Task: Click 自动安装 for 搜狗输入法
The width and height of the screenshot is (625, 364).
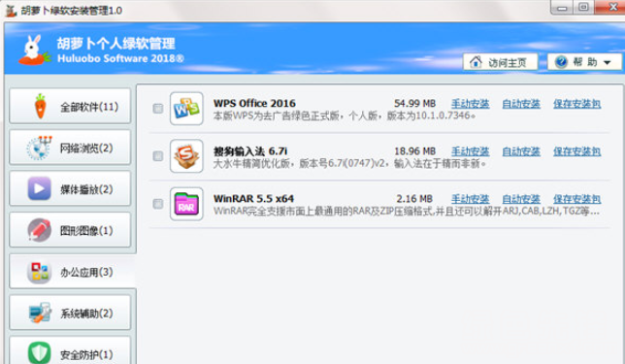Action: coord(521,151)
